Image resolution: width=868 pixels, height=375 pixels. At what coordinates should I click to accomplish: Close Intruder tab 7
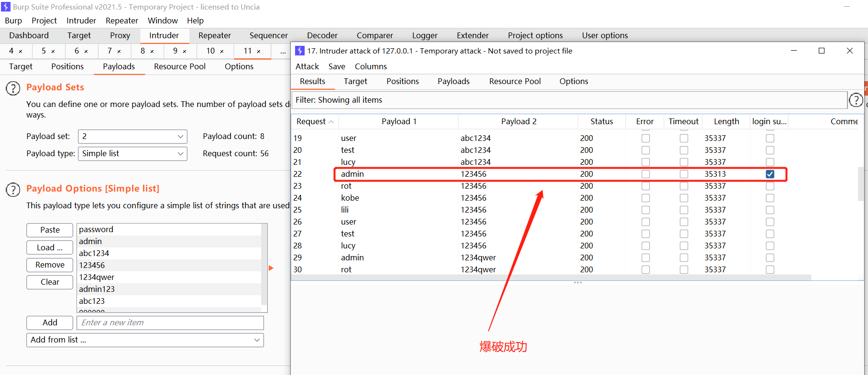[119, 51]
